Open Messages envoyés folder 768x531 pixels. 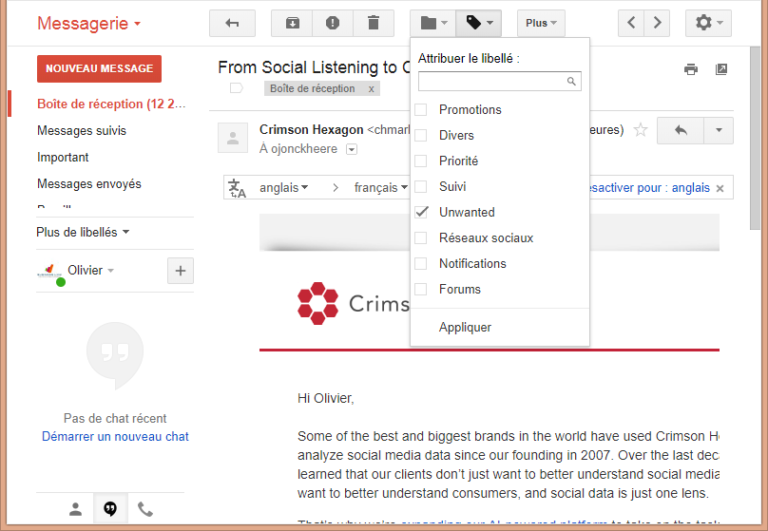(89, 184)
